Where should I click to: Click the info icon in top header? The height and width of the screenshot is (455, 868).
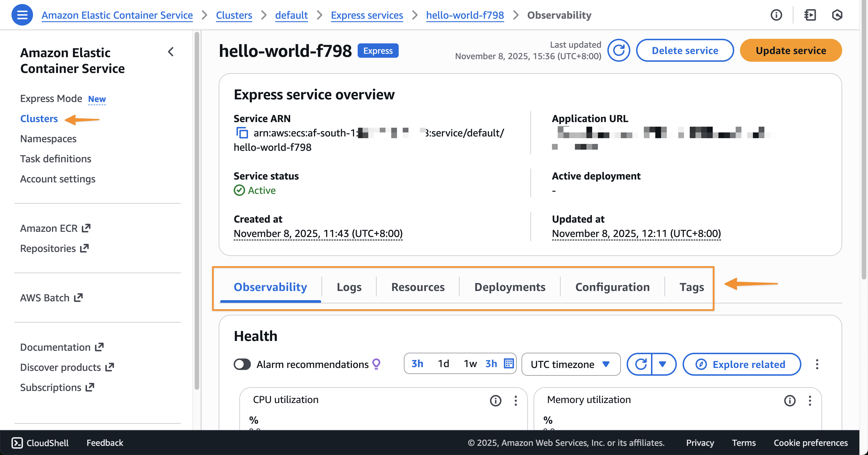[x=776, y=15]
